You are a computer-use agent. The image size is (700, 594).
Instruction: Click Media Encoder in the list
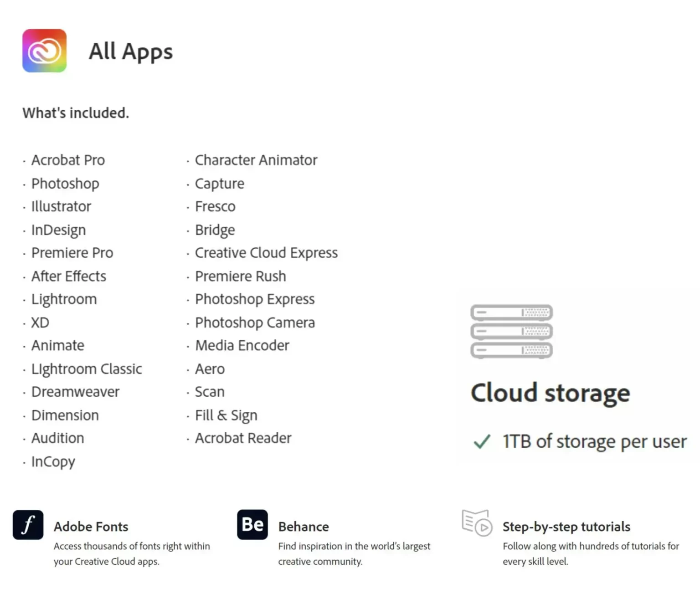tap(242, 346)
